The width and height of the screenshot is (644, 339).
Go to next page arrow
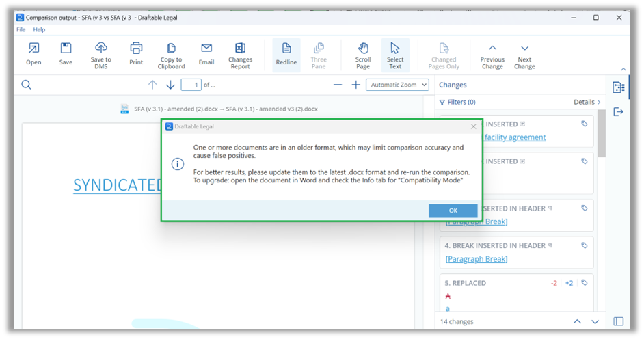[x=170, y=85]
